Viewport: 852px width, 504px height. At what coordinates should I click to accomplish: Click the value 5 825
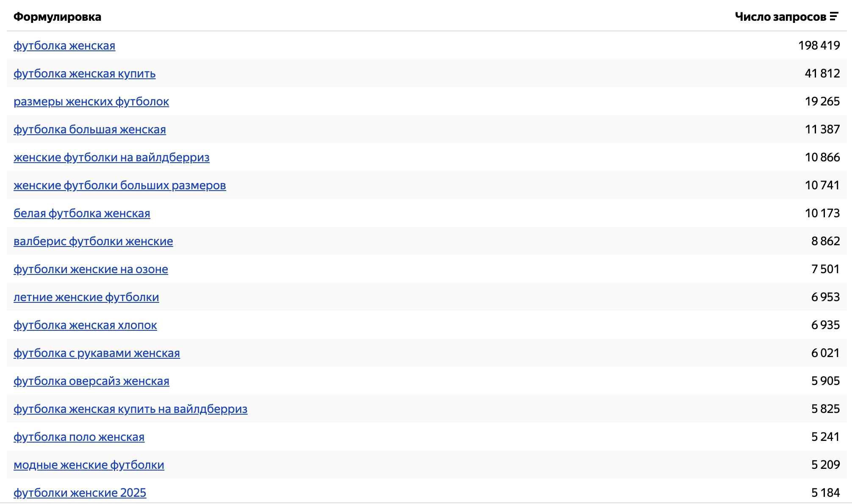click(826, 409)
